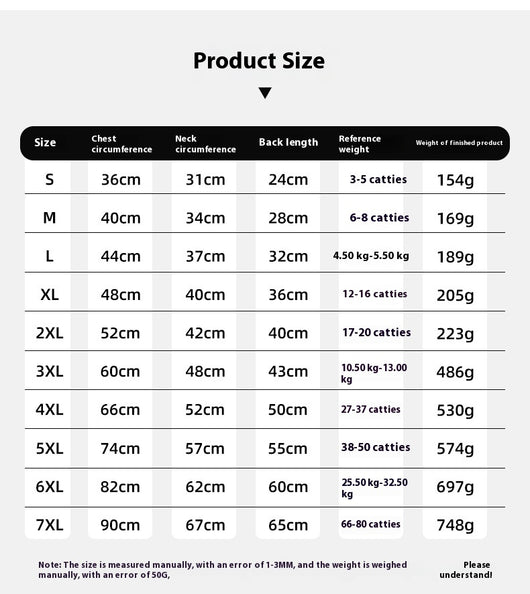Click the Chest circumference column header
Screen dimensions: 530x594
[x=122, y=144]
